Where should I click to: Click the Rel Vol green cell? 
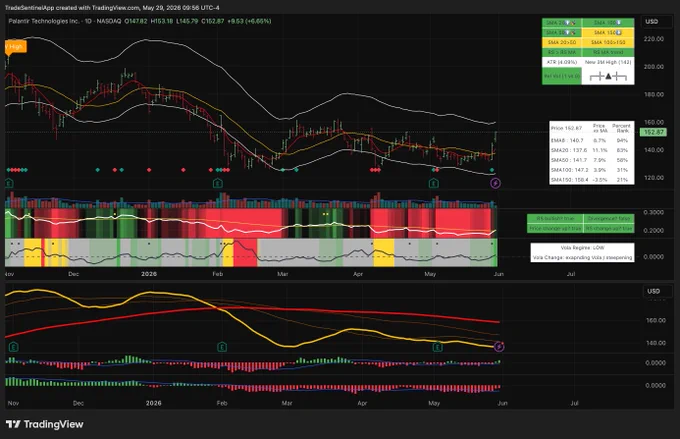[x=562, y=76]
